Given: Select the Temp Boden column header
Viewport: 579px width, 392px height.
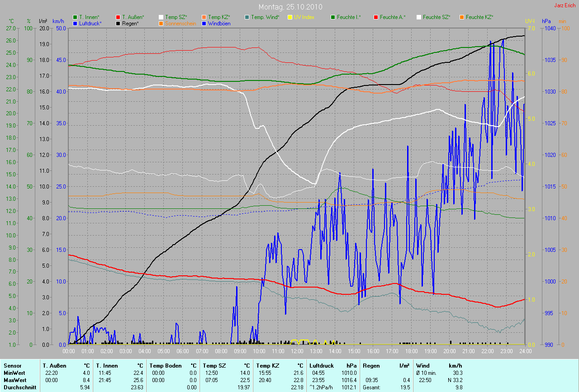Looking at the screenshot, I should (x=166, y=365).
